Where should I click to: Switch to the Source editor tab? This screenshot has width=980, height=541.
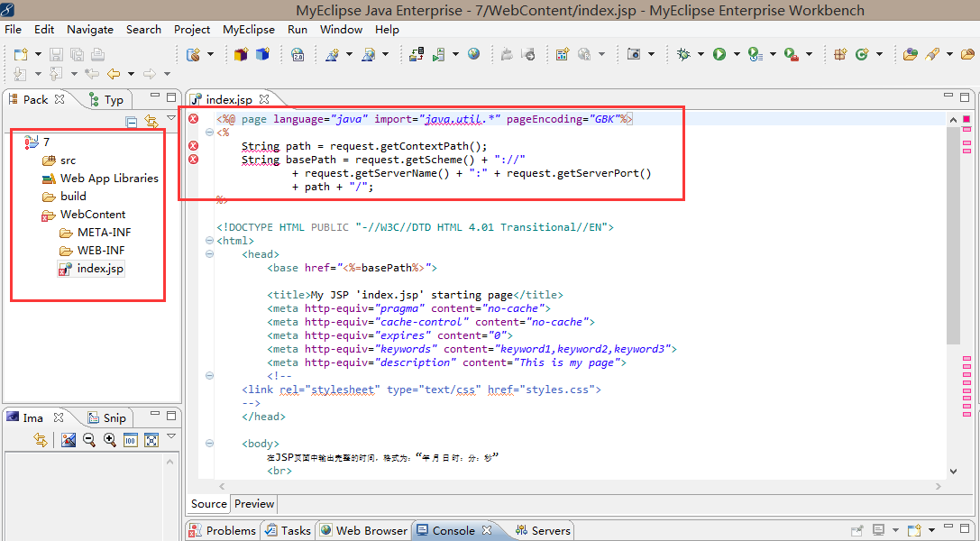pos(209,503)
